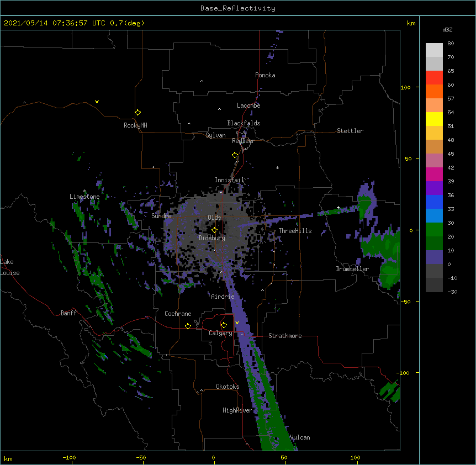
Task: Click the Stettler town label
Action: [x=350, y=131]
